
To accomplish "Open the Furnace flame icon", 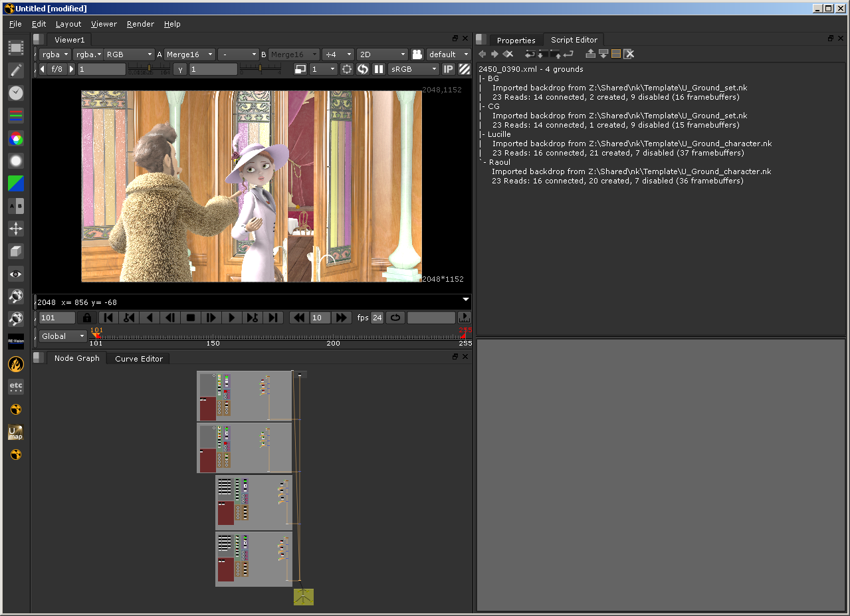I will 16,364.
